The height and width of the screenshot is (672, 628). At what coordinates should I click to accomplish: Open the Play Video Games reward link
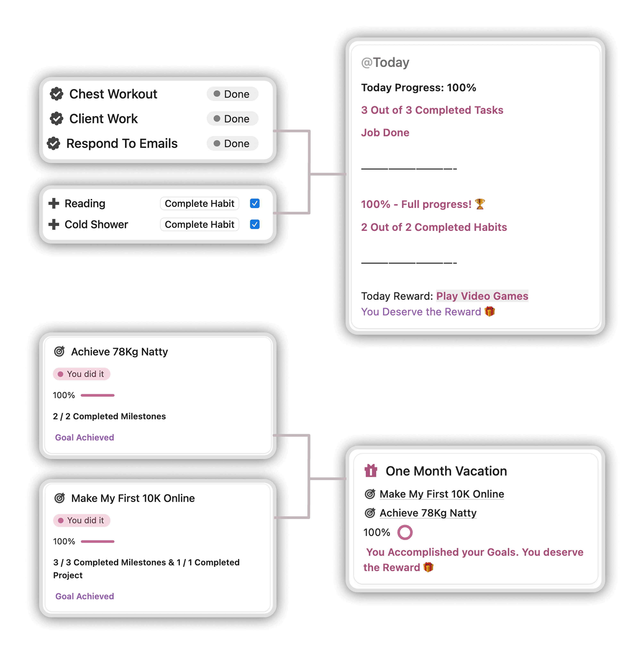pos(482,296)
